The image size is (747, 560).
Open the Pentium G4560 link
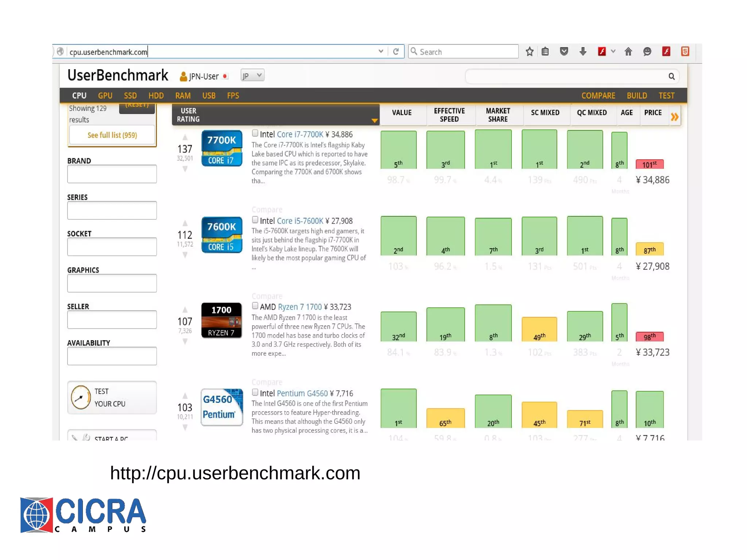point(302,393)
